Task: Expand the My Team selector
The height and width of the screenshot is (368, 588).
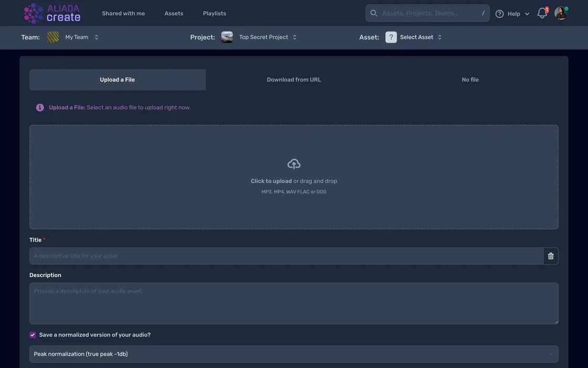Action: click(96, 37)
